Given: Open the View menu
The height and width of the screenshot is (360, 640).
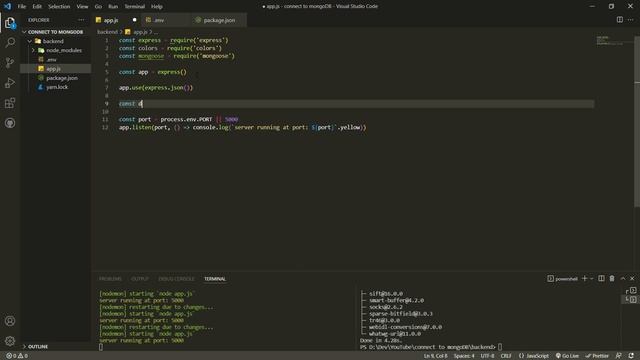Looking at the screenshot, I should point(82,6).
